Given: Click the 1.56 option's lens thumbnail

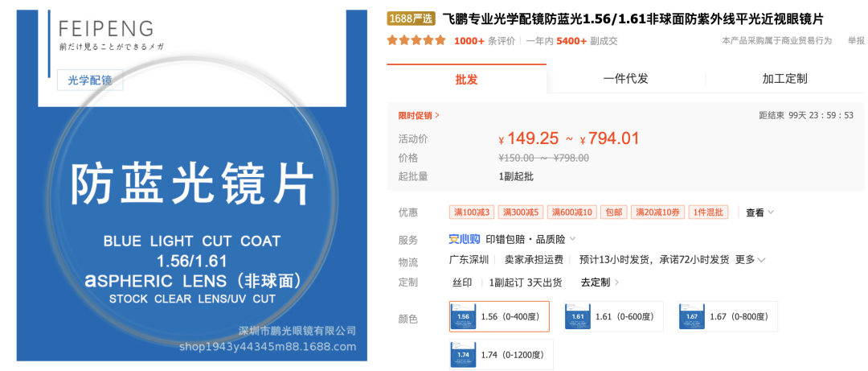Looking at the screenshot, I should tap(464, 316).
